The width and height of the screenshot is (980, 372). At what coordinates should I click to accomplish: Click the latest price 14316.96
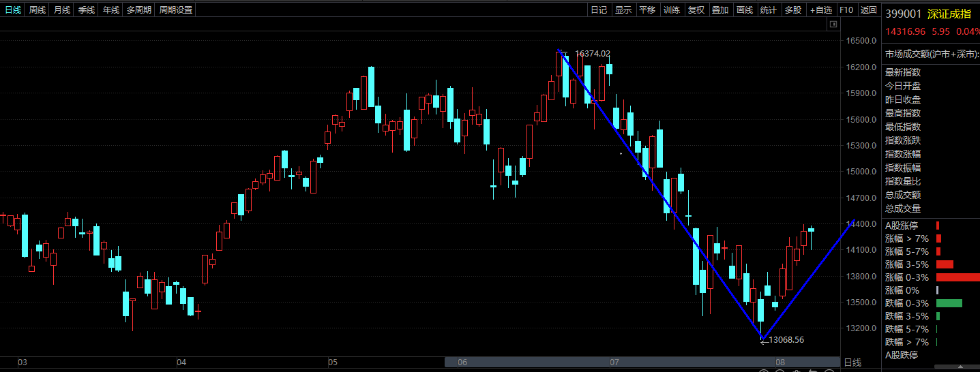coord(905,31)
